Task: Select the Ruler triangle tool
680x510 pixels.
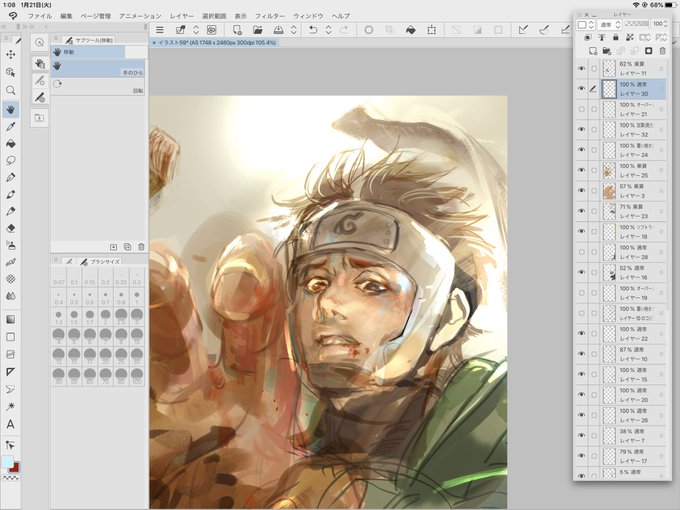Action: [x=10, y=372]
